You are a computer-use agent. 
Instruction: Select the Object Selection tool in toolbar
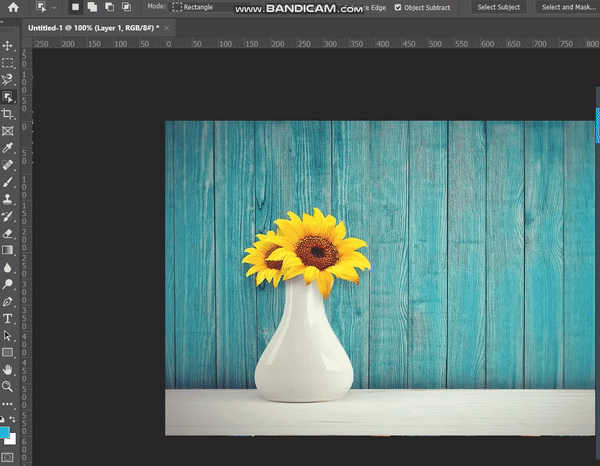coord(7,97)
